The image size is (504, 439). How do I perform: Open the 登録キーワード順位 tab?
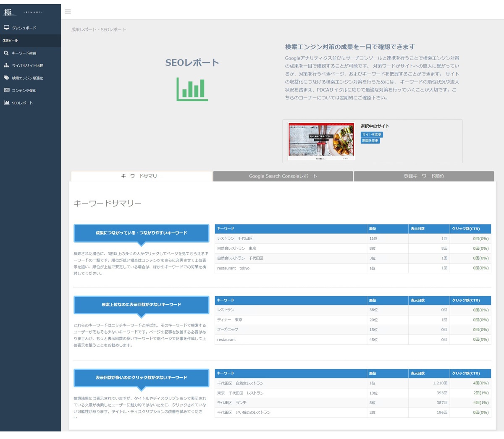[424, 176]
